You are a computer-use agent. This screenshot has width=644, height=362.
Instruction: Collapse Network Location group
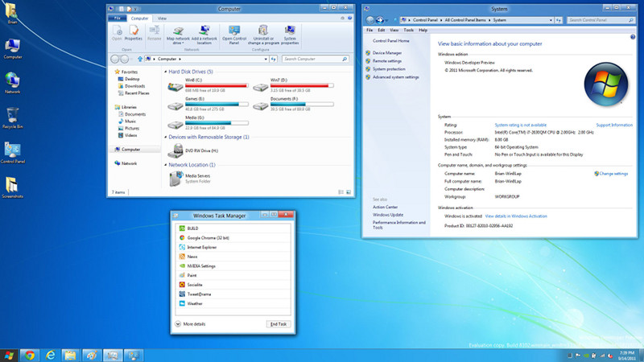166,165
